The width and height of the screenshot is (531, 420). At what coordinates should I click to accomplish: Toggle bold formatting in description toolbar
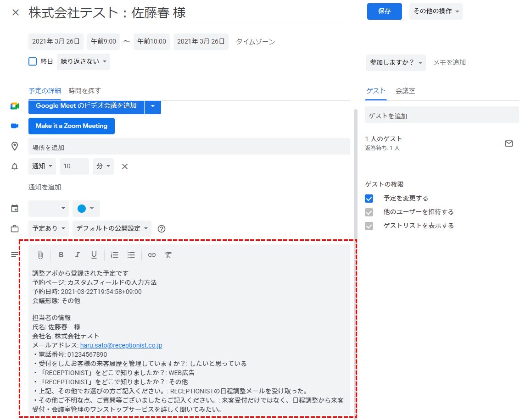(61, 255)
